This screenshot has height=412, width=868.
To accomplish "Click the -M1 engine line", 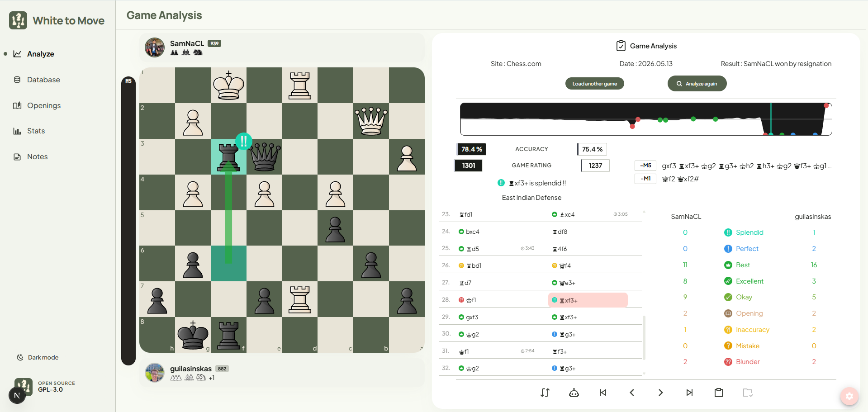I will point(667,179).
